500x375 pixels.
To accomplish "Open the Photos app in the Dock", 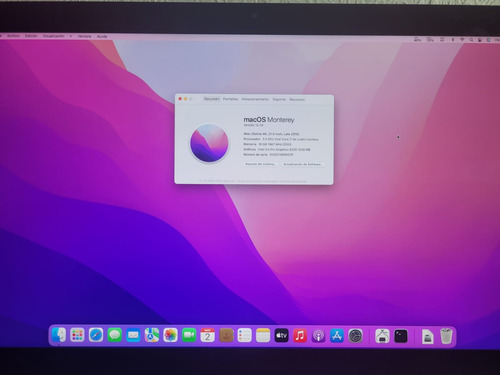I will click(x=170, y=335).
